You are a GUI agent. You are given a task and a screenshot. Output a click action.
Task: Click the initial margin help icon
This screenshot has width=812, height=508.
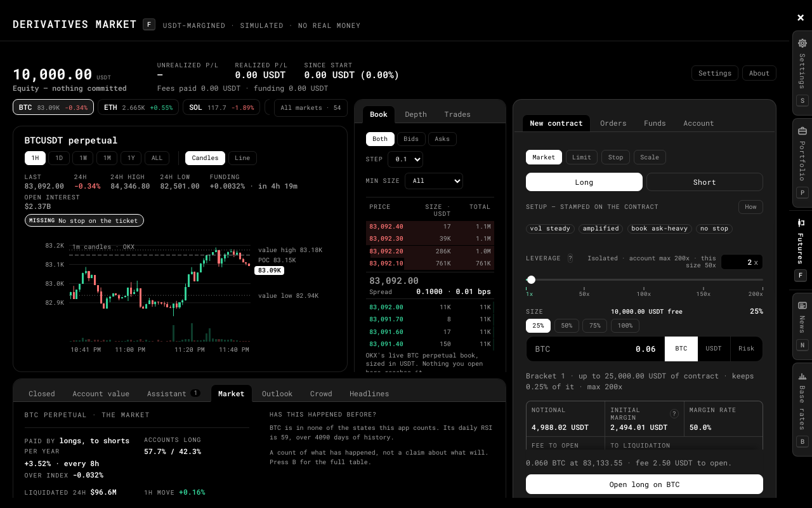click(x=674, y=414)
